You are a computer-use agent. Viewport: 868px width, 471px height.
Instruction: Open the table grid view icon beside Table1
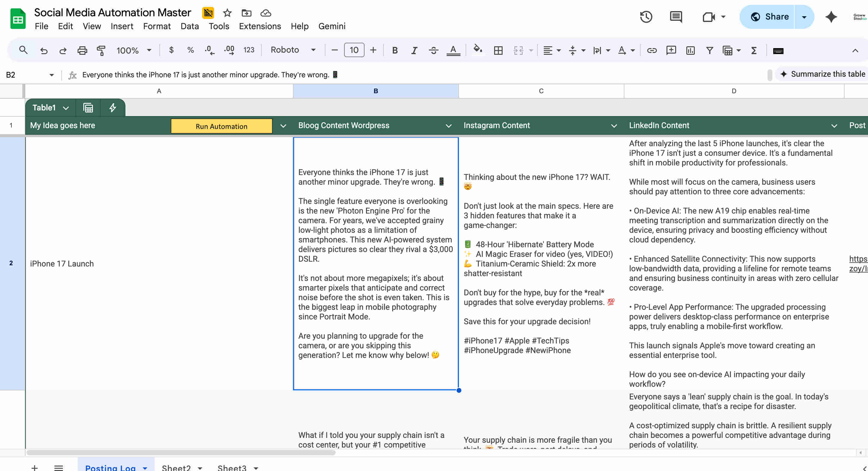[x=88, y=108]
